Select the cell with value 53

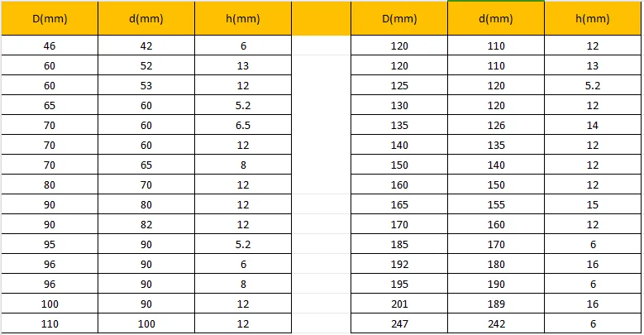click(x=146, y=85)
